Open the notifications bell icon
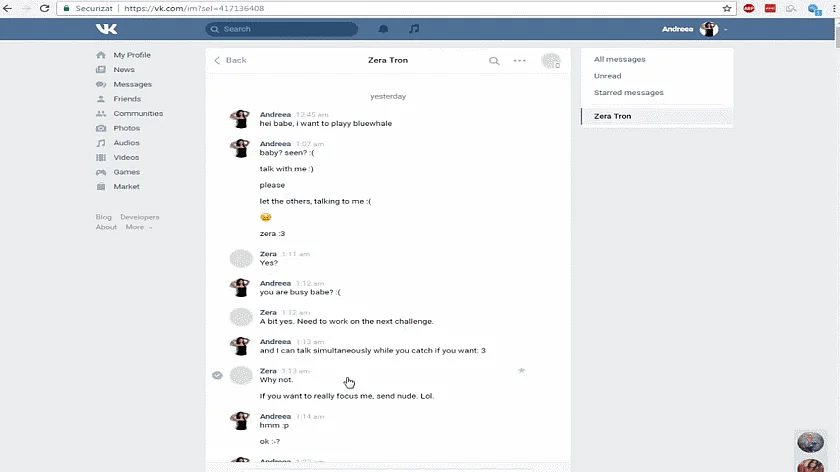Screen dimensions: 840x472 (x=383, y=29)
